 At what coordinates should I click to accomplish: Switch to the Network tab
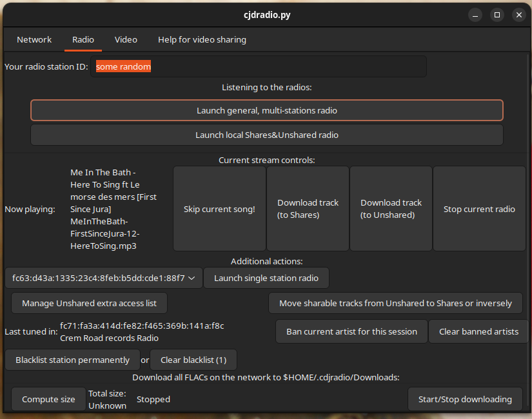[34, 39]
